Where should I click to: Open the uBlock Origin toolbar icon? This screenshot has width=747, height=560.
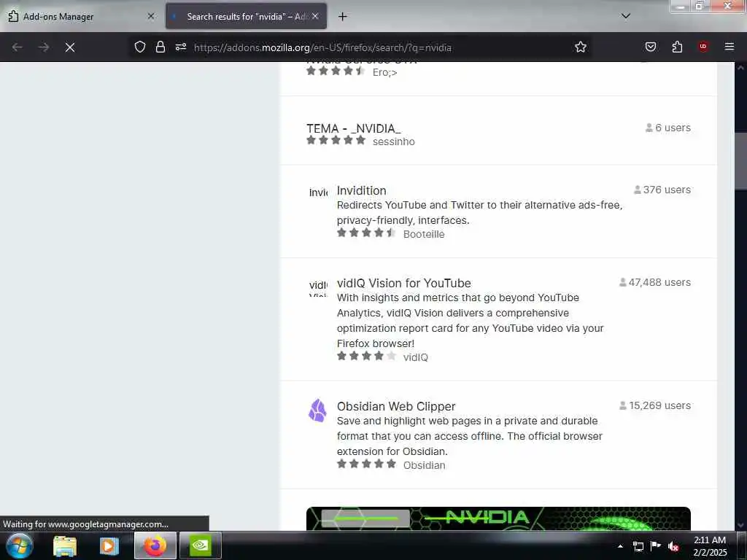pos(703,47)
